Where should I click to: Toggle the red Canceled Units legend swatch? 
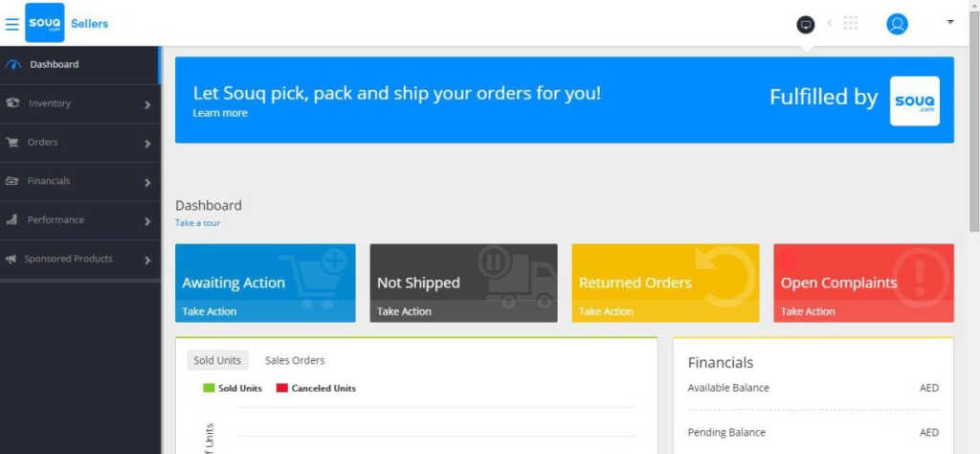(282, 388)
